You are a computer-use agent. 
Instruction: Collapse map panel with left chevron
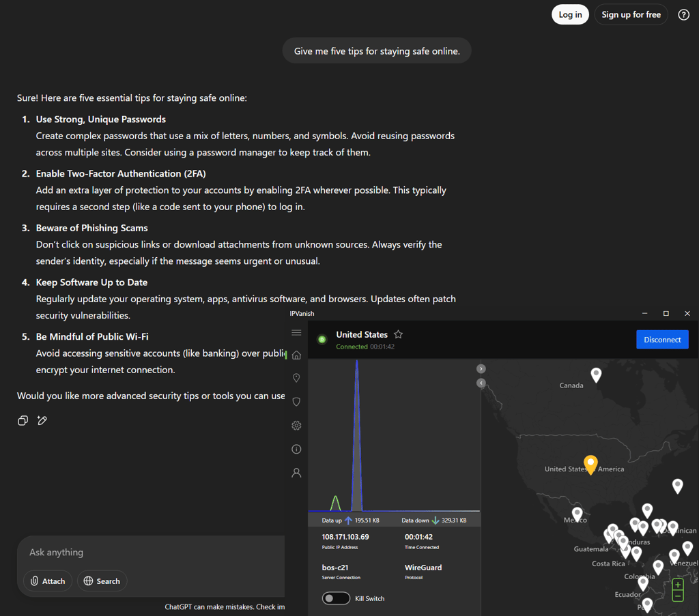click(481, 383)
